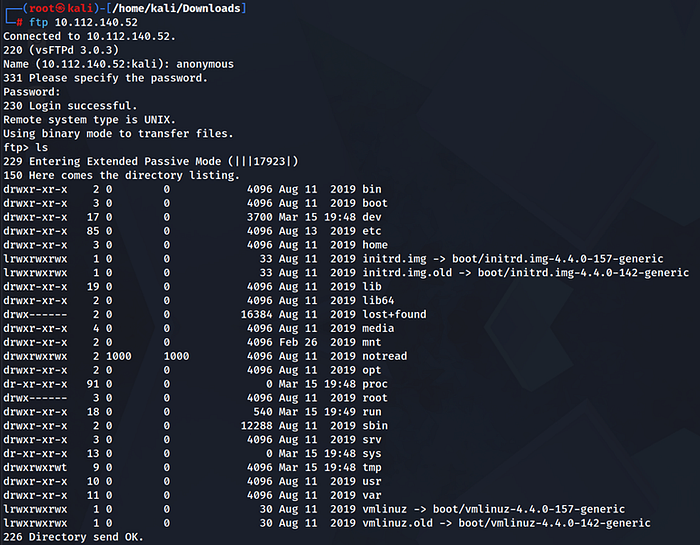Click the '/home/kali/Downloads' path in prompt
The width and height of the screenshot is (700, 545).
[x=176, y=8]
